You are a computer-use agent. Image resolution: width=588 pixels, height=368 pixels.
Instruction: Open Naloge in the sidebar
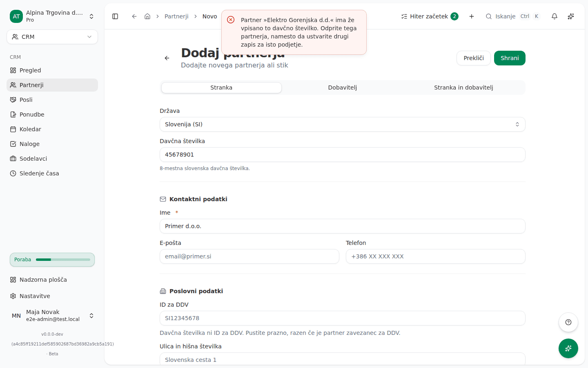[52, 144]
